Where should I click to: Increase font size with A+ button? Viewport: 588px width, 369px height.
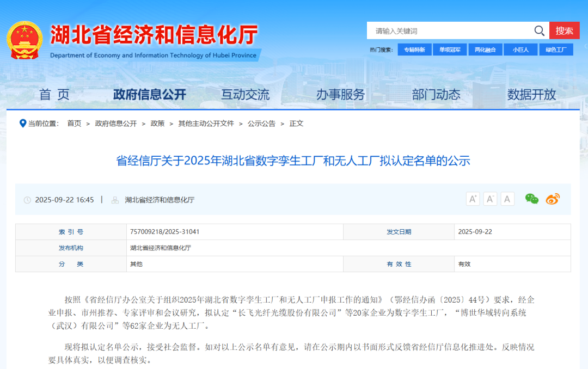(x=473, y=199)
